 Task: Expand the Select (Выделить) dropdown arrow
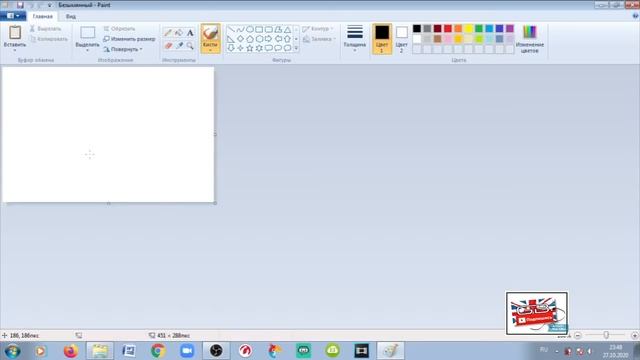point(87,50)
